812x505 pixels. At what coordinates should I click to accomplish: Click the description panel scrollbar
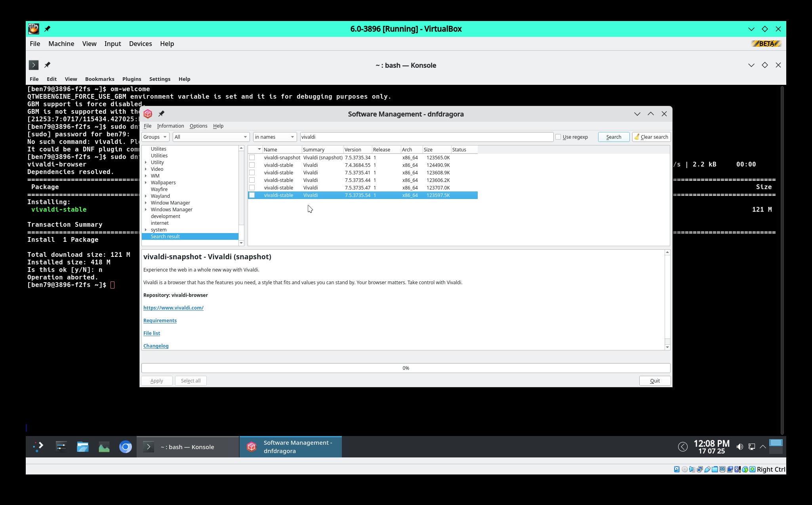point(667,300)
